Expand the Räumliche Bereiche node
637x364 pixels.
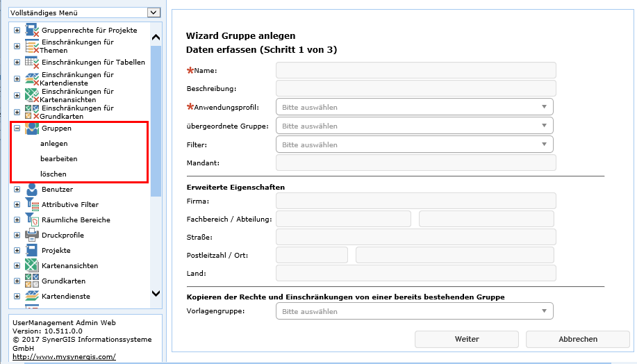click(17, 220)
